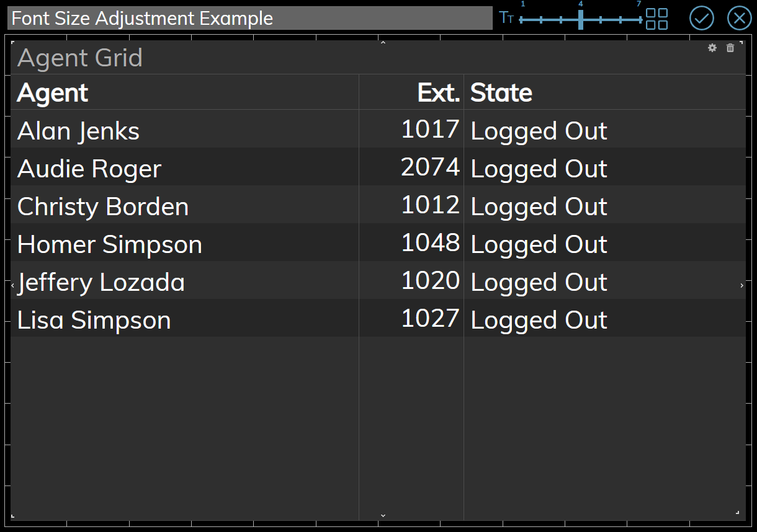Click the font size TT icon
This screenshot has width=757, height=532.
[x=506, y=18]
